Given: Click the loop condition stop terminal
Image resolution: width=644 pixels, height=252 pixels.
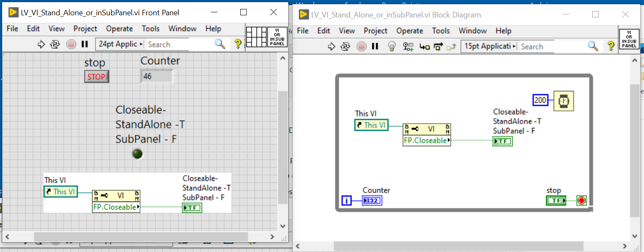Looking at the screenshot, I should pos(581,201).
